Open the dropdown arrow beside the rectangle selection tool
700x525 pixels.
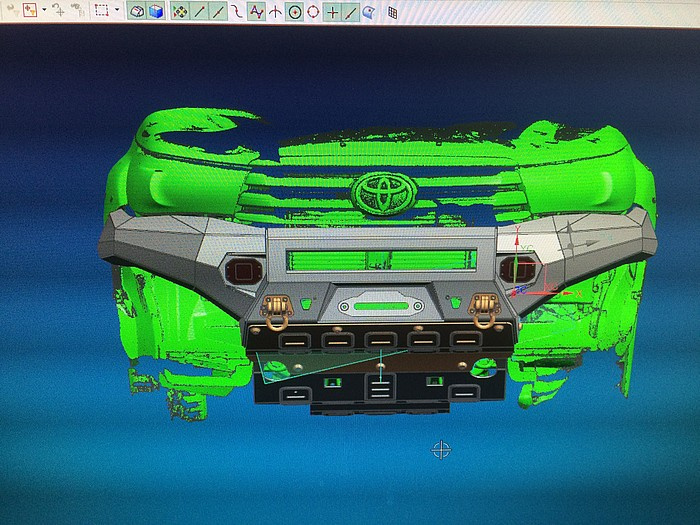[x=117, y=10]
